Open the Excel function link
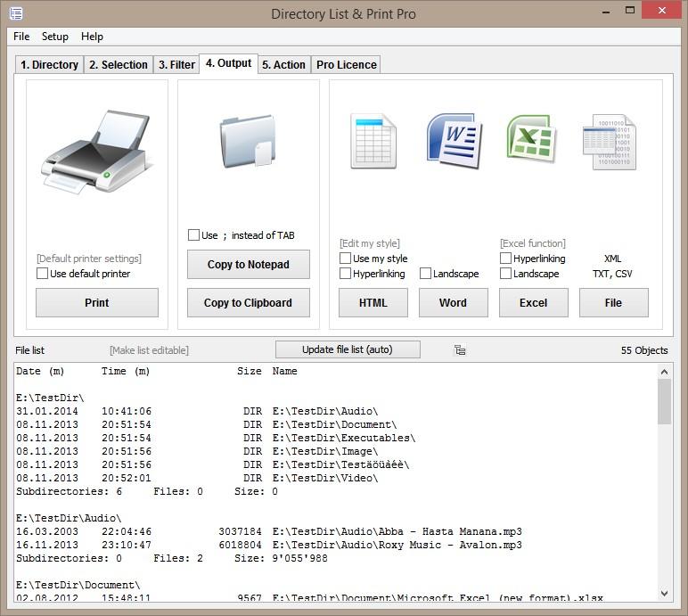 pyautogui.click(x=533, y=243)
